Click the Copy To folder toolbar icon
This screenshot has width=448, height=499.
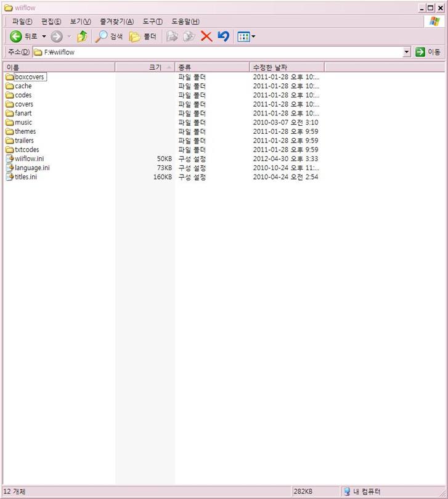(x=189, y=36)
